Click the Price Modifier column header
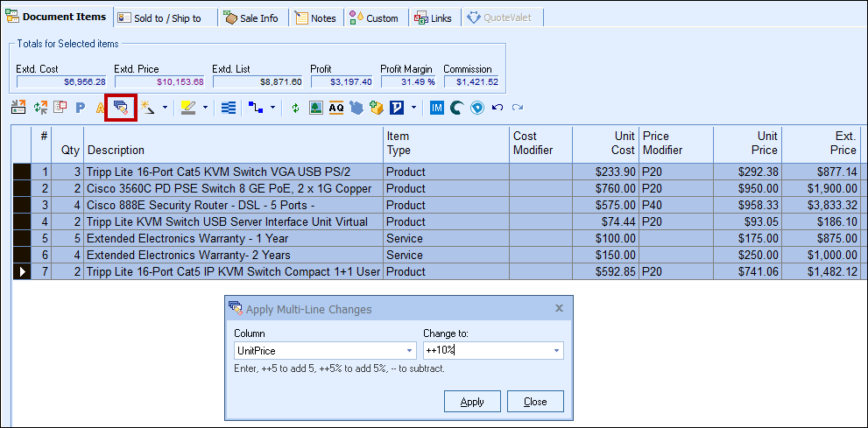Viewport: 868px width, 428px height. (x=676, y=144)
